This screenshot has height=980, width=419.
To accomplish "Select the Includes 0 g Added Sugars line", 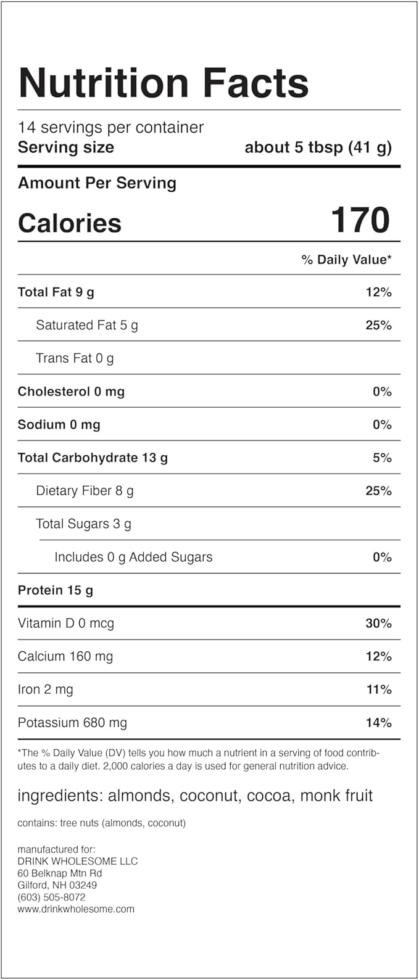I will (133, 557).
